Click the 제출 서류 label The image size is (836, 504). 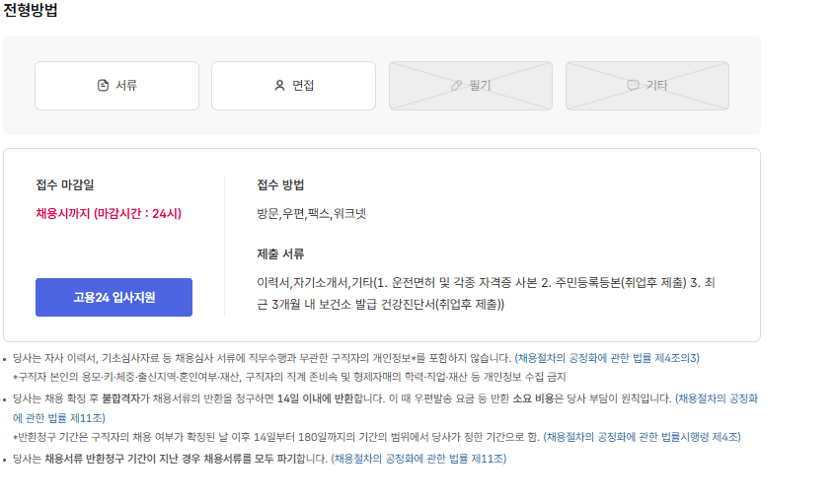[280, 253]
